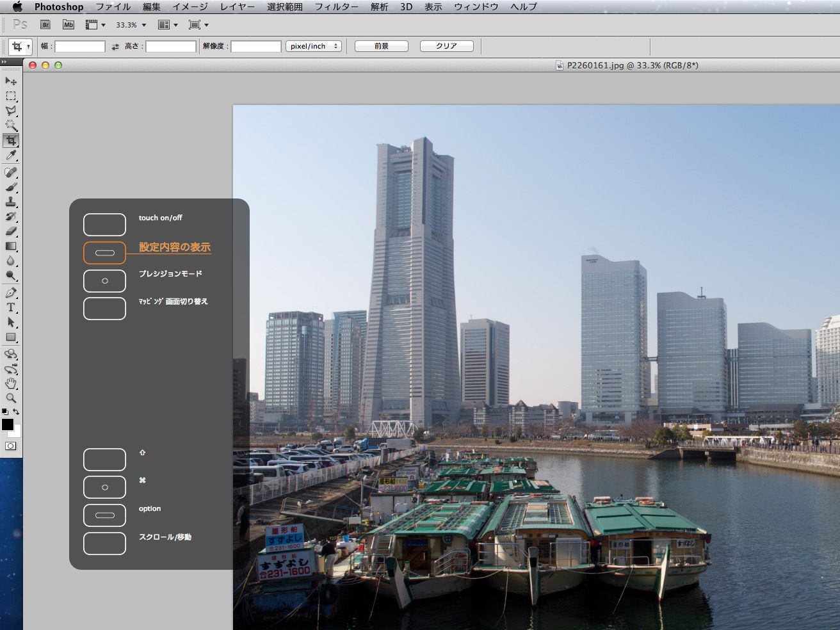This screenshot has width=840, height=630.
Task: Swap the width and height values
Action: click(x=115, y=47)
